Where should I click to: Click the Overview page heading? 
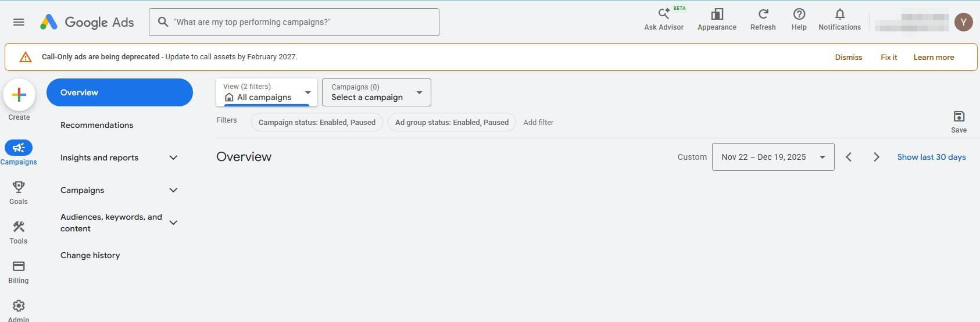pyautogui.click(x=244, y=157)
